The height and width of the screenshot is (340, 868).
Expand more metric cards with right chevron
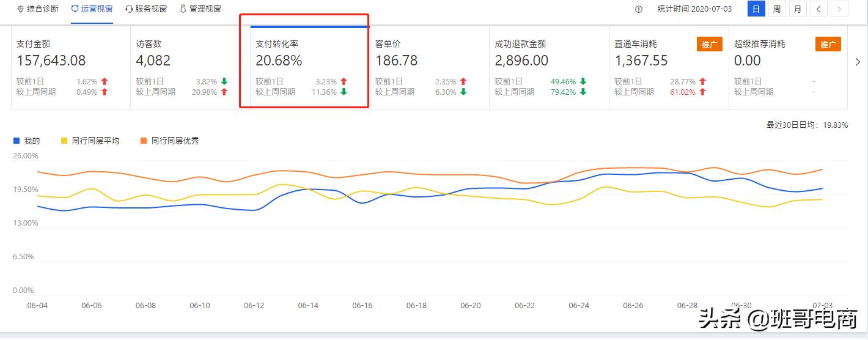(x=858, y=62)
